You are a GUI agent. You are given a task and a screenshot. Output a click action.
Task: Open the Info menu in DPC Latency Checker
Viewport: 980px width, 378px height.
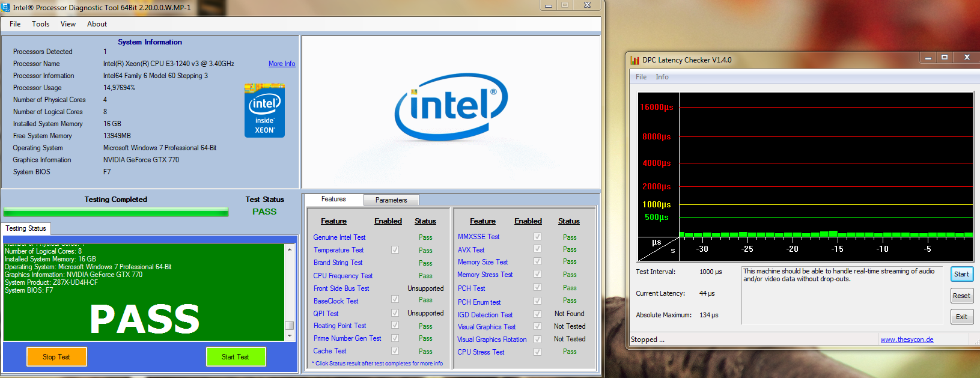pos(662,77)
